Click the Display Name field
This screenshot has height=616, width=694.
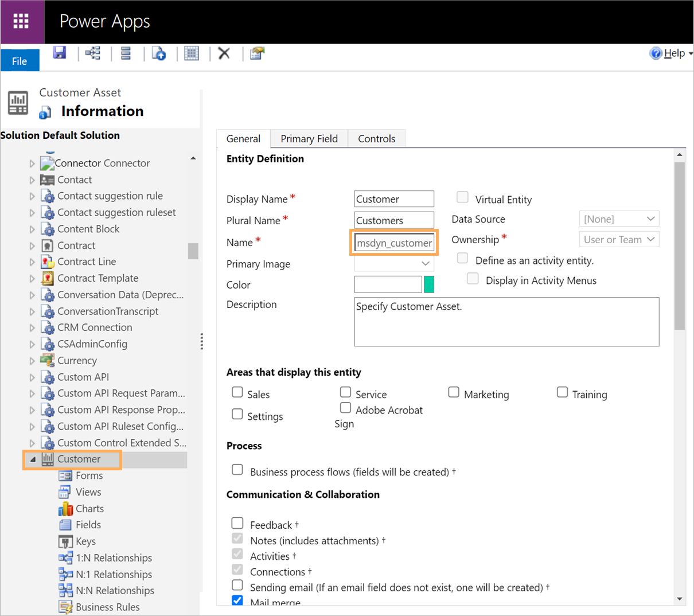(x=394, y=199)
